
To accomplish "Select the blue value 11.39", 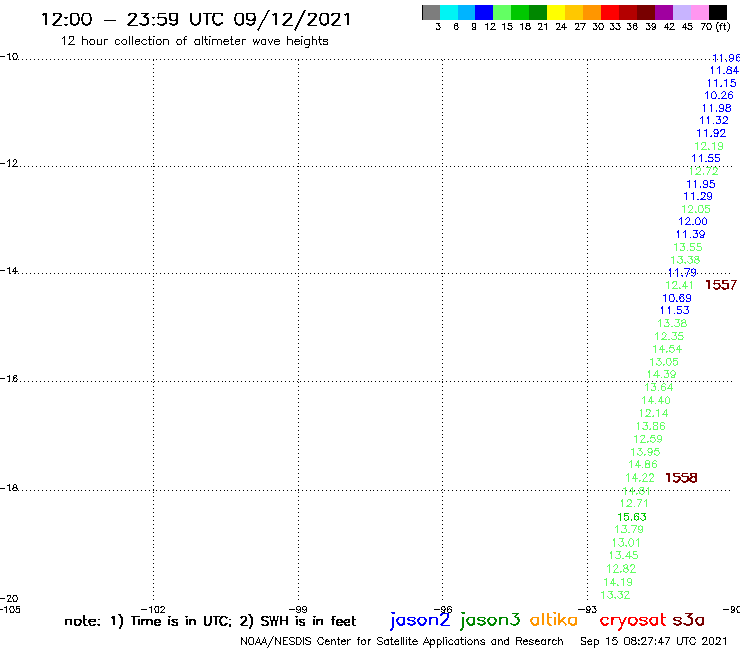I will click(690, 234).
